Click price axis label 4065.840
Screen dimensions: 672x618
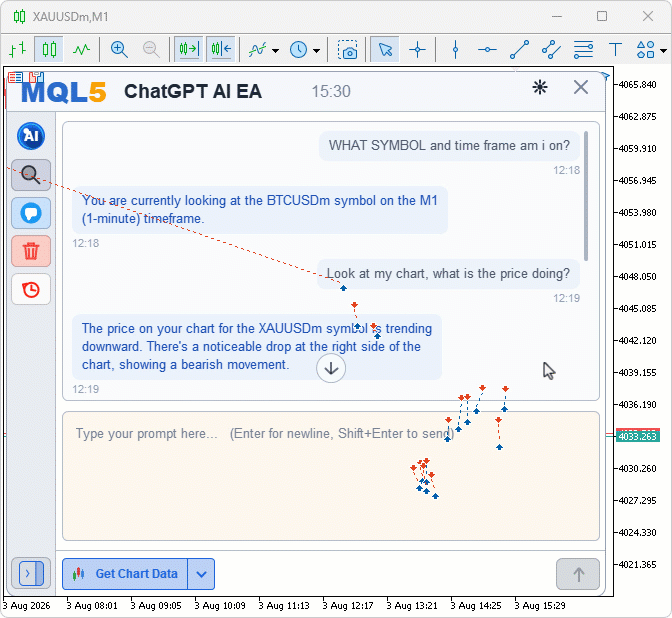[637, 84]
